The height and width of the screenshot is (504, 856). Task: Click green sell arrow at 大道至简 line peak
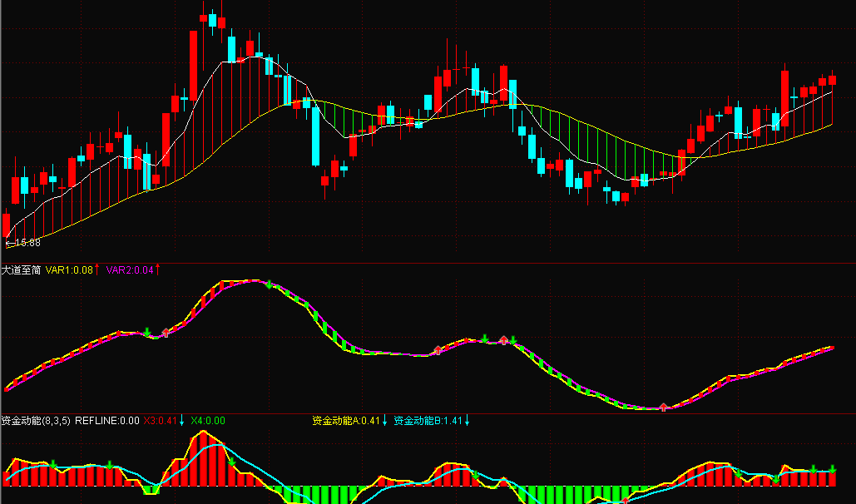click(269, 284)
